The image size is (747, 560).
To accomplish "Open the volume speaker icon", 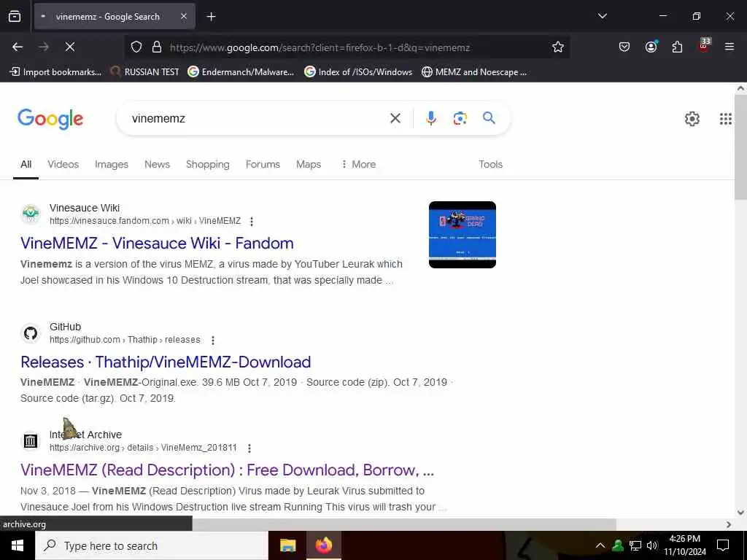I will coord(652,545).
